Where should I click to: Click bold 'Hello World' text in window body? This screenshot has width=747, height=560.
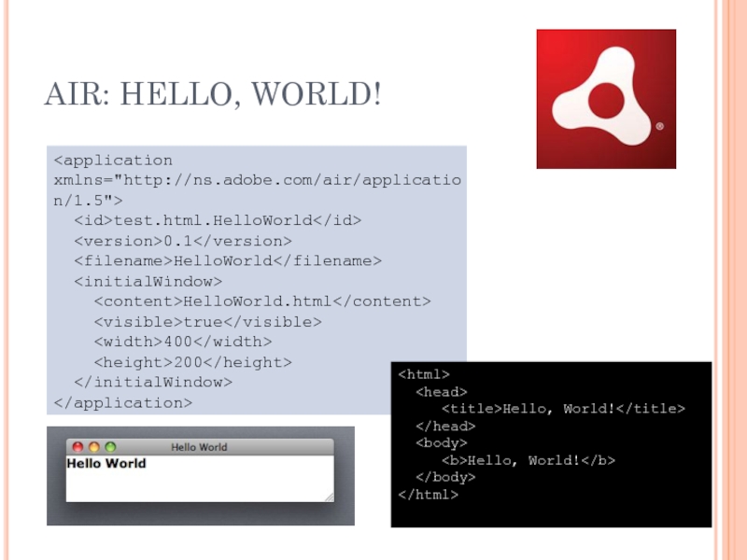[x=106, y=463]
